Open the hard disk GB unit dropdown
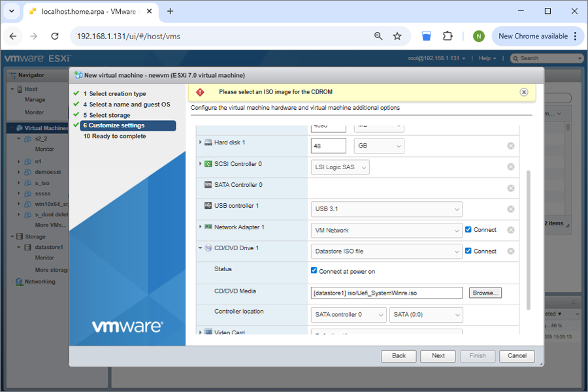This screenshot has height=392, width=588. click(379, 146)
